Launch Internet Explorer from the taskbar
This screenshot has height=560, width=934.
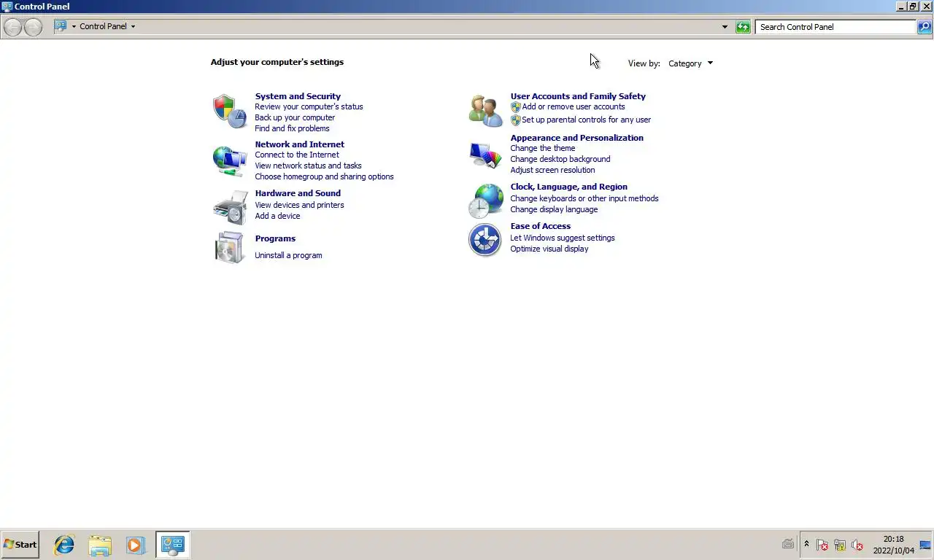coord(64,545)
